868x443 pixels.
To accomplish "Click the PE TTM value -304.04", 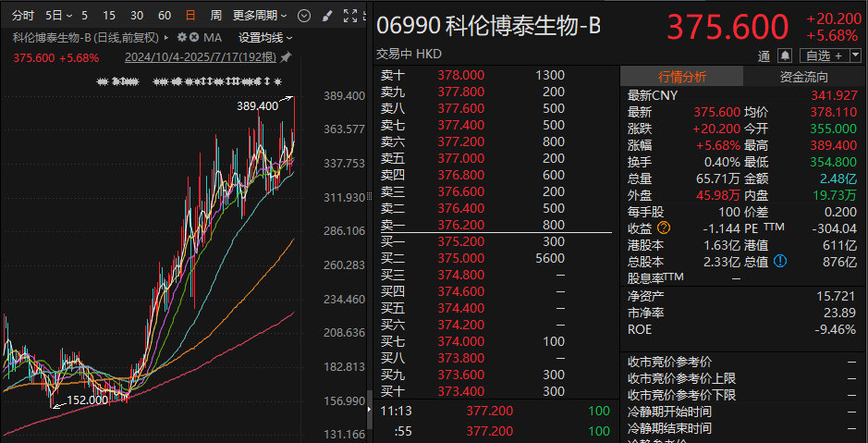I will (834, 228).
